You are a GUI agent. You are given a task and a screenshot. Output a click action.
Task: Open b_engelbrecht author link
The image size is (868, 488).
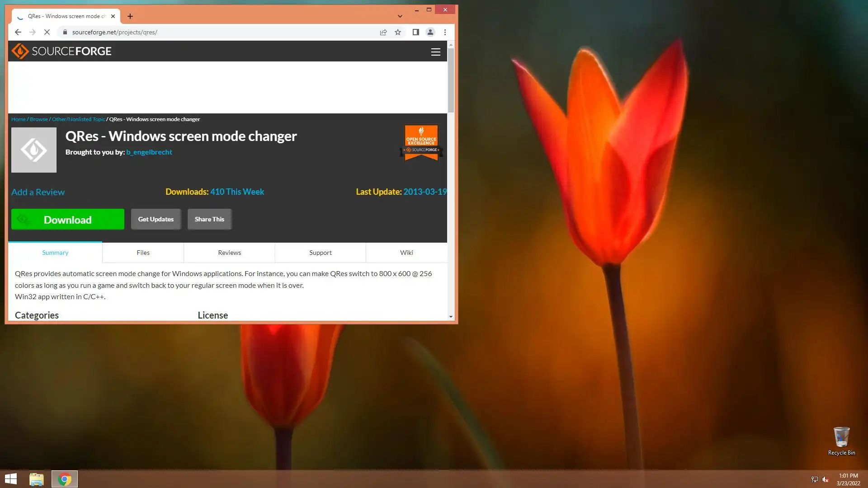(149, 152)
